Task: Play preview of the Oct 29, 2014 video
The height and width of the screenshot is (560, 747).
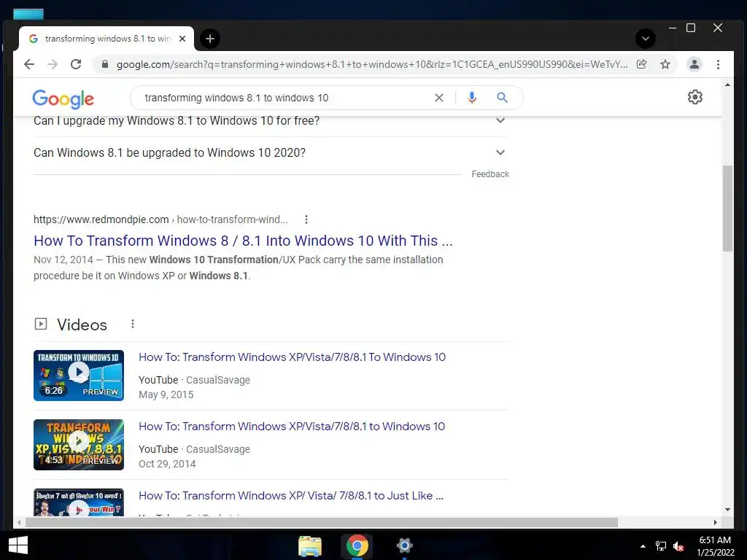Action: click(x=79, y=445)
